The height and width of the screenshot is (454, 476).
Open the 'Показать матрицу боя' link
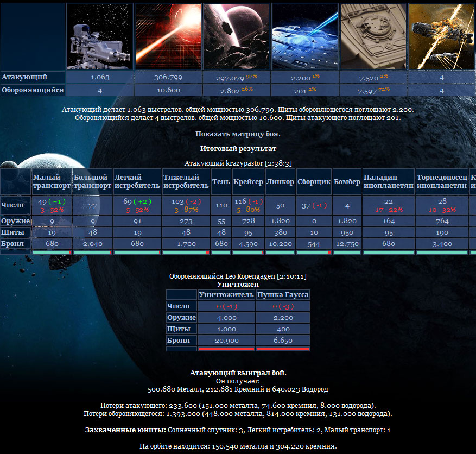[238, 134]
